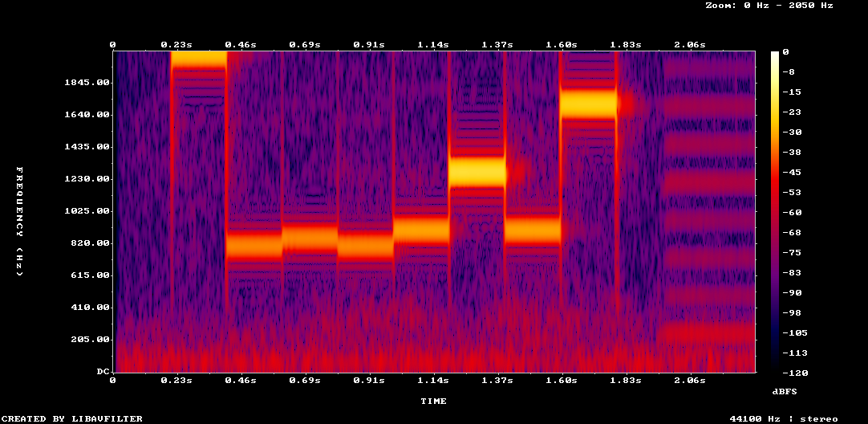
Task: Click the bright tone band near 1230 Hz
Action: tap(477, 172)
